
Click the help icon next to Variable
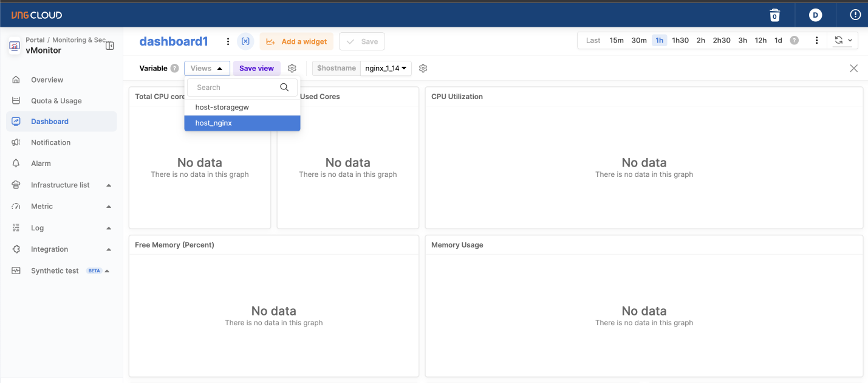pyautogui.click(x=174, y=68)
